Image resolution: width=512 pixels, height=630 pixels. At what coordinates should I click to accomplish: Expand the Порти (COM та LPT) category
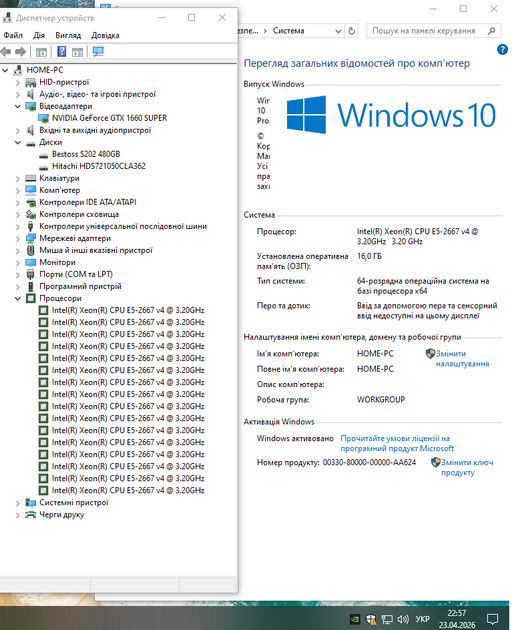click(17, 274)
